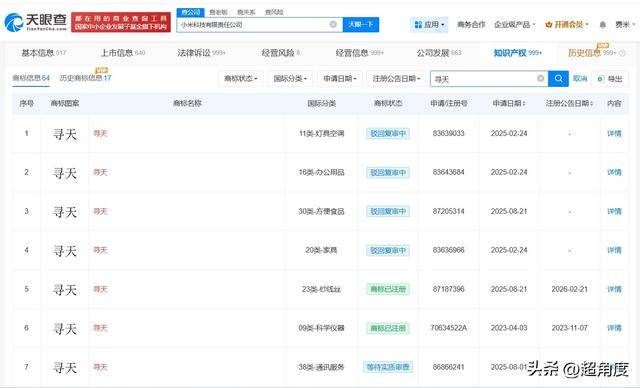Screen dimensions: 640x388
Task: Click 寻天 name in 16类-办公用品 row
Action: point(100,172)
